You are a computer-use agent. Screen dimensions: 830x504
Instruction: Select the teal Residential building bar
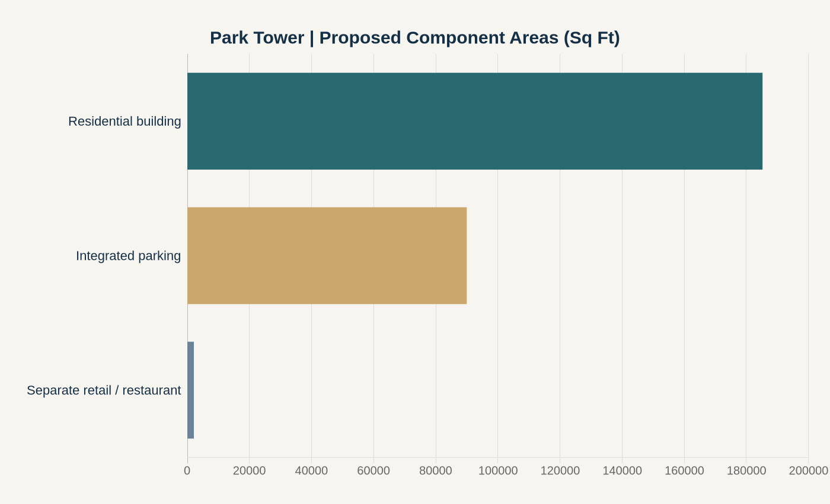(x=475, y=121)
